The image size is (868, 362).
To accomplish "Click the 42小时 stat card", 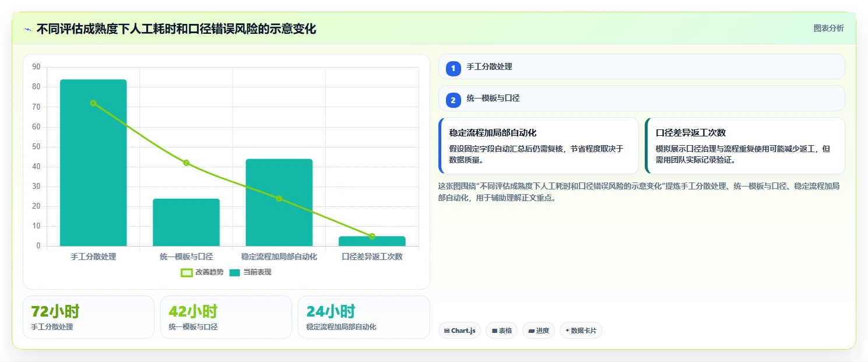I will pyautogui.click(x=226, y=317).
